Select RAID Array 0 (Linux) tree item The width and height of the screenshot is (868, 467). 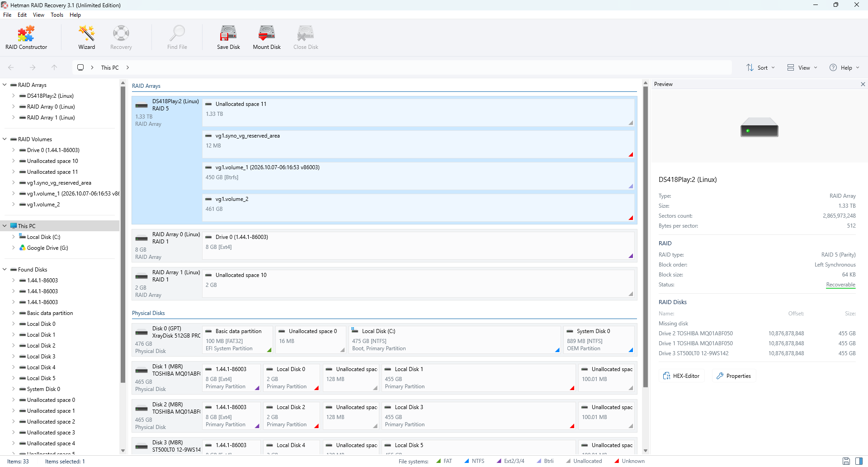click(x=51, y=106)
